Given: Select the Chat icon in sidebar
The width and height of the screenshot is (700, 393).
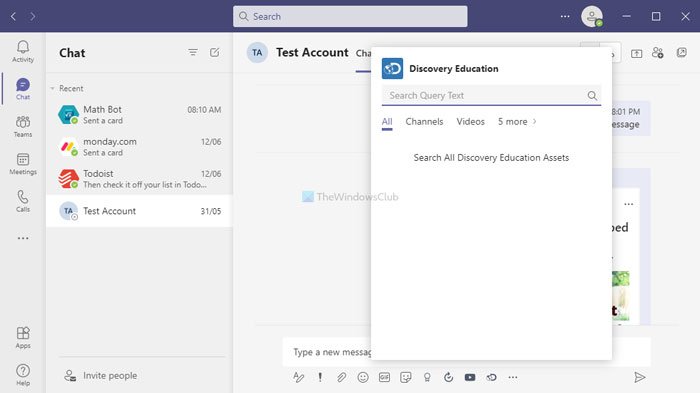Looking at the screenshot, I should (x=23, y=89).
